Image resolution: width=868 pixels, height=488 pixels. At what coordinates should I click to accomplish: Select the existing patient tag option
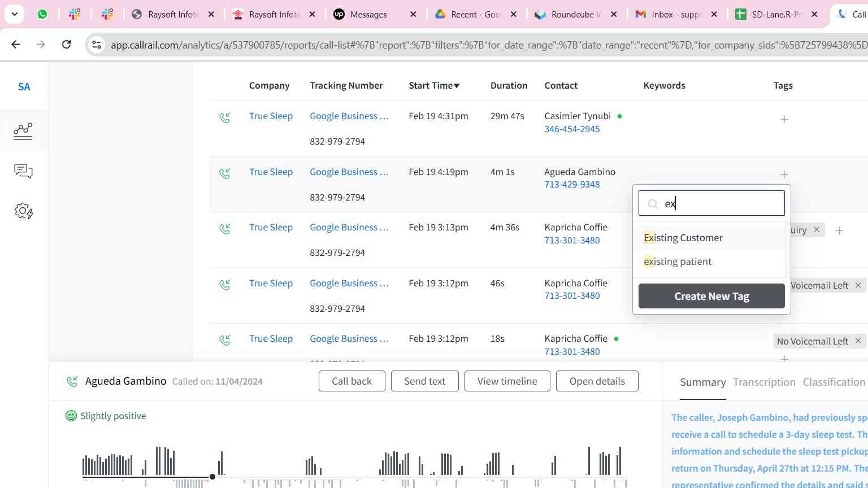pos(711,262)
